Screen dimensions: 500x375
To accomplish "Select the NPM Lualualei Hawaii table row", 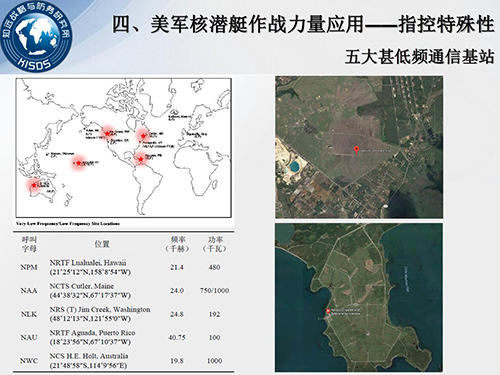I will click(x=124, y=267).
